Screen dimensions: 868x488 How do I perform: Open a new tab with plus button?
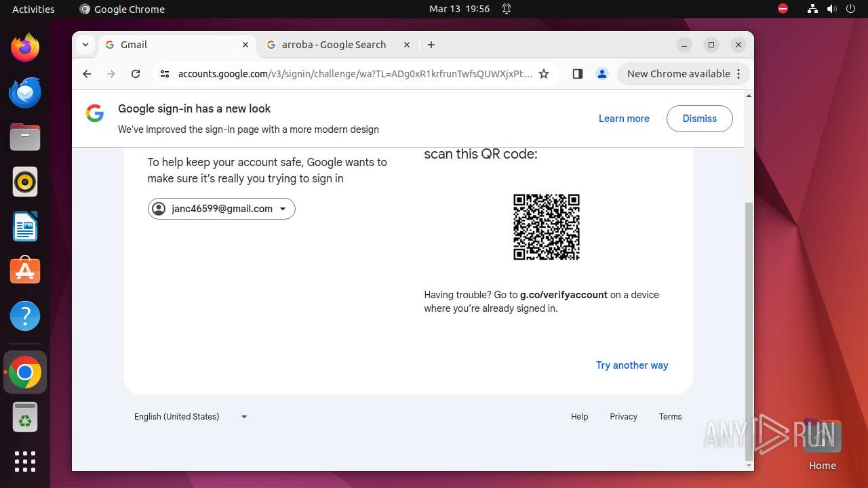(x=431, y=45)
